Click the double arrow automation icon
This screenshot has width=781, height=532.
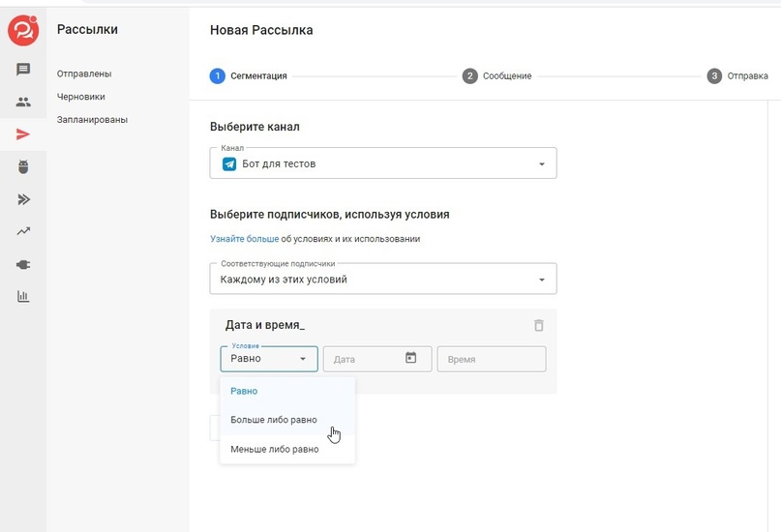pyautogui.click(x=23, y=199)
